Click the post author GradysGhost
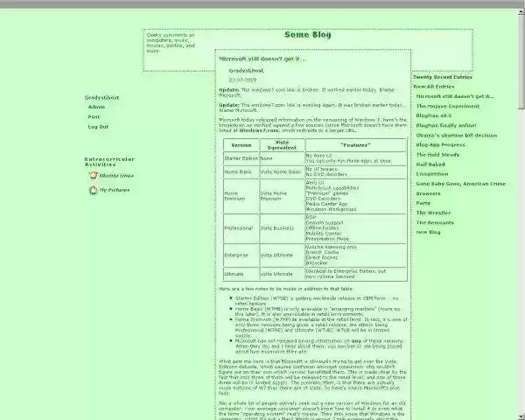 point(246,71)
